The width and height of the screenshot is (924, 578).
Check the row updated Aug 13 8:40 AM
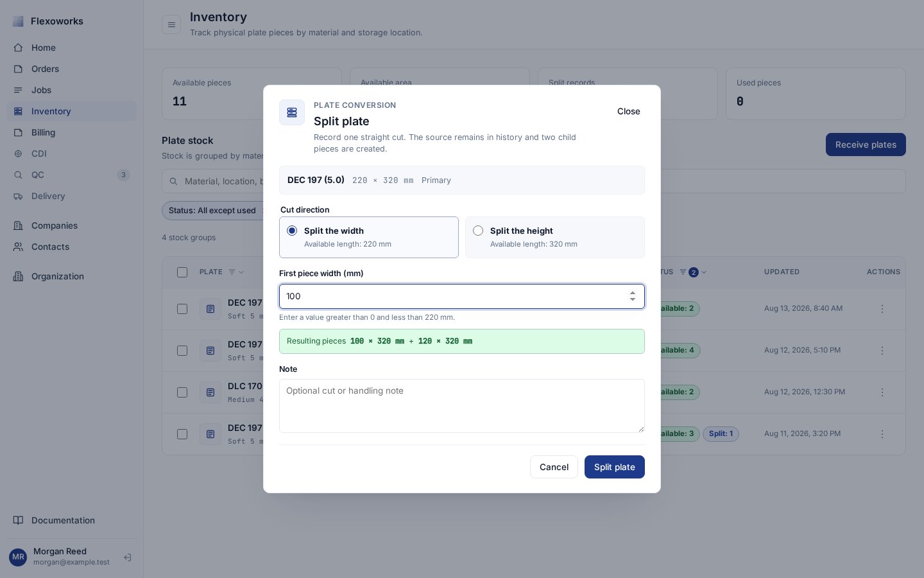tap(182, 309)
